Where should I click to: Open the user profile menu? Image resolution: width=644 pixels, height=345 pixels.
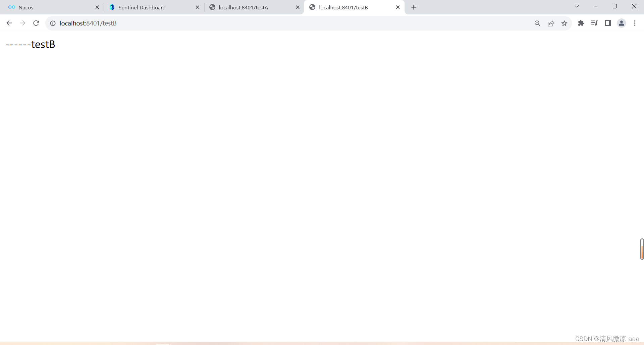point(622,23)
